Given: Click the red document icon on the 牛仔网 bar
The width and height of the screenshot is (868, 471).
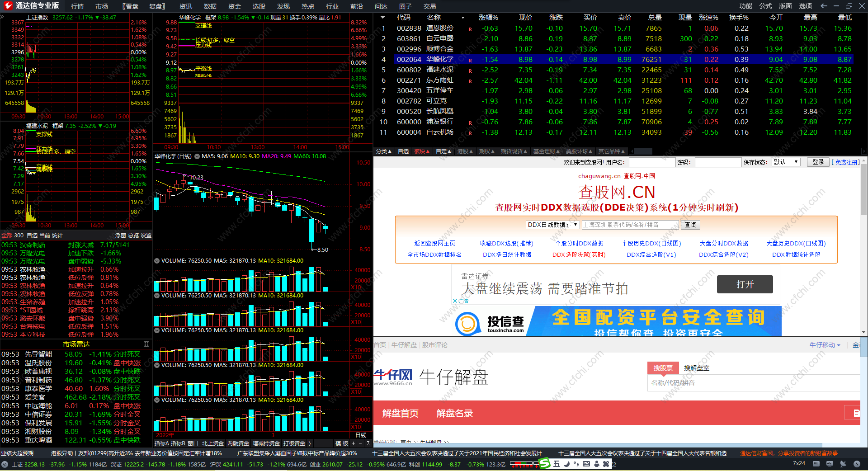Looking at the screenshot, I should [856, 413].
